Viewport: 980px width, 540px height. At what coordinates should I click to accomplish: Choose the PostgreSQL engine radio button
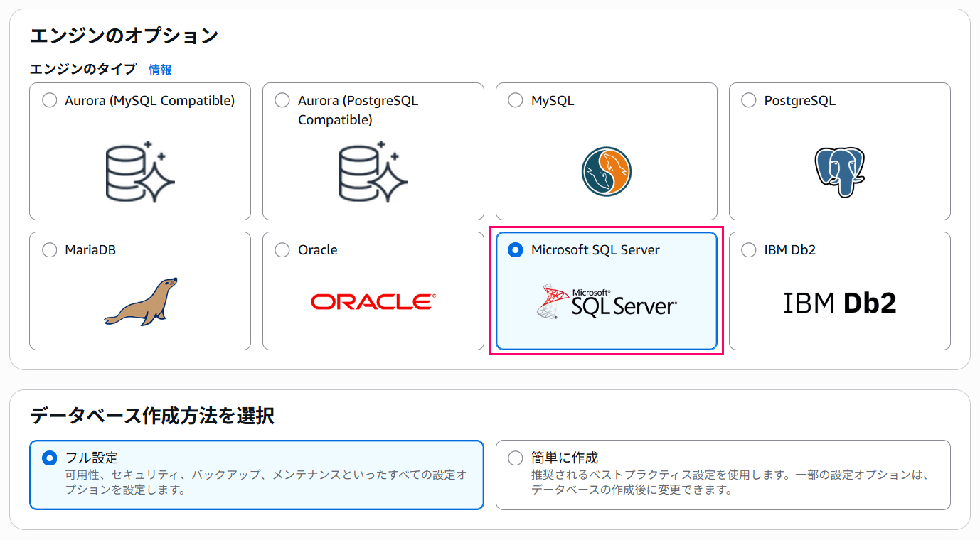tap(749, 101)
